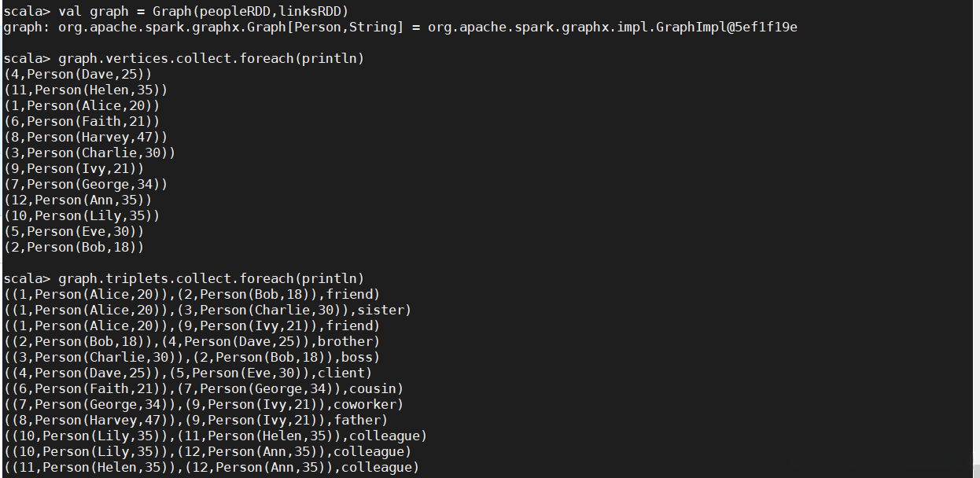
Task: Click the Alice vertex line with id 1
Action: [x=82, y=105]
